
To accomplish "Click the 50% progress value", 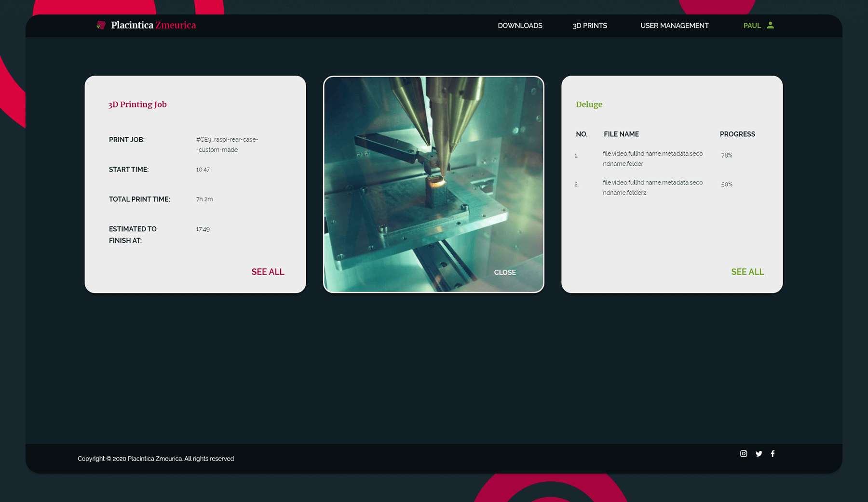I will pyautogui.click(x=727, y=184).
